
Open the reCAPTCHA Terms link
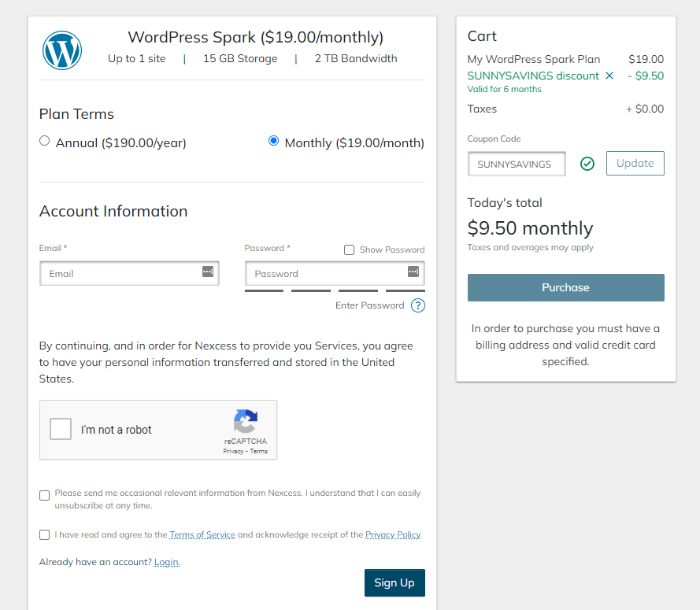(x=258, y=452)
